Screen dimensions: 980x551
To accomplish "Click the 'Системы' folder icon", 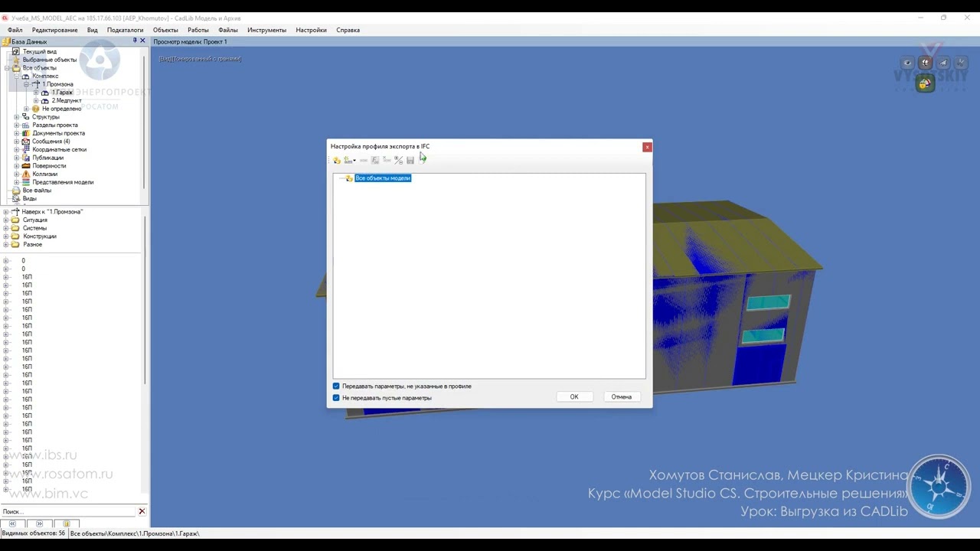I will point(15,228).
